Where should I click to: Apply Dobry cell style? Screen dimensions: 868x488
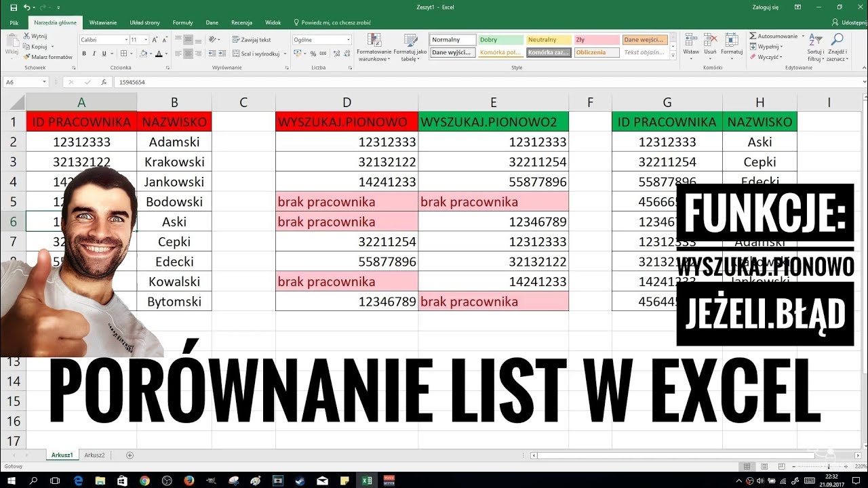pos(500,40)
